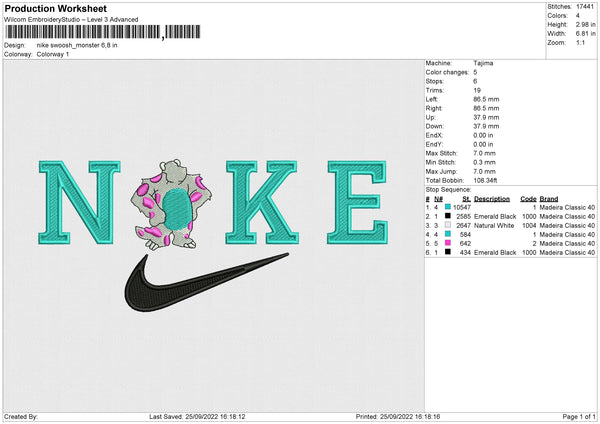Viewport: 600px width, 424px height.
Task: Click "Emerald Black" in stop row 6
Action: click(x=495, y=253)
